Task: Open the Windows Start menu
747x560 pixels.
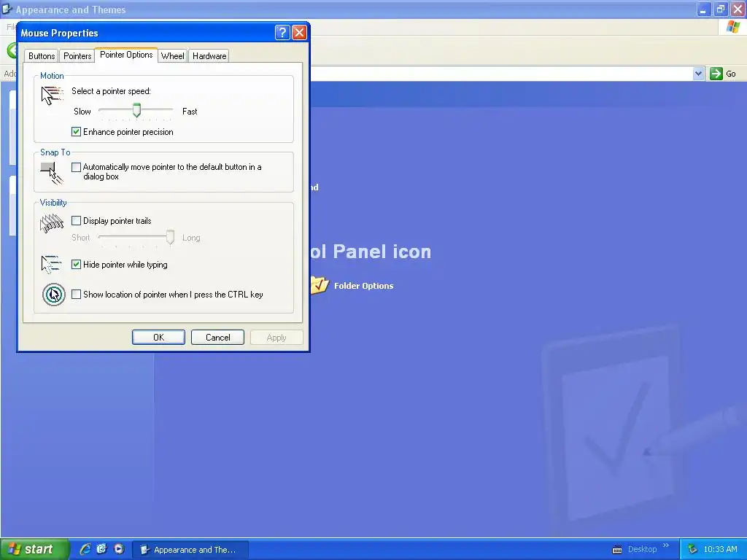Action: (34, 549)
